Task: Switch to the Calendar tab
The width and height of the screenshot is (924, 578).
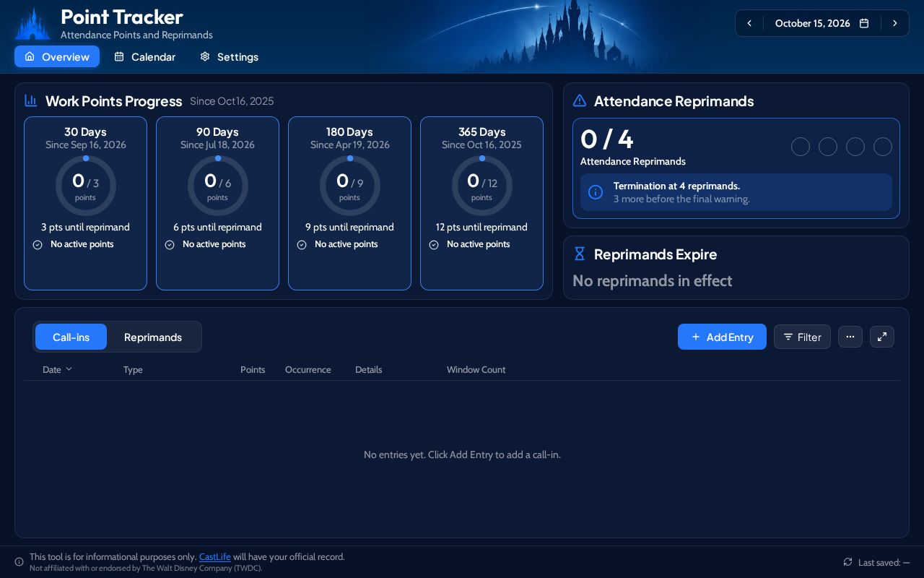Action: point(144,56)
